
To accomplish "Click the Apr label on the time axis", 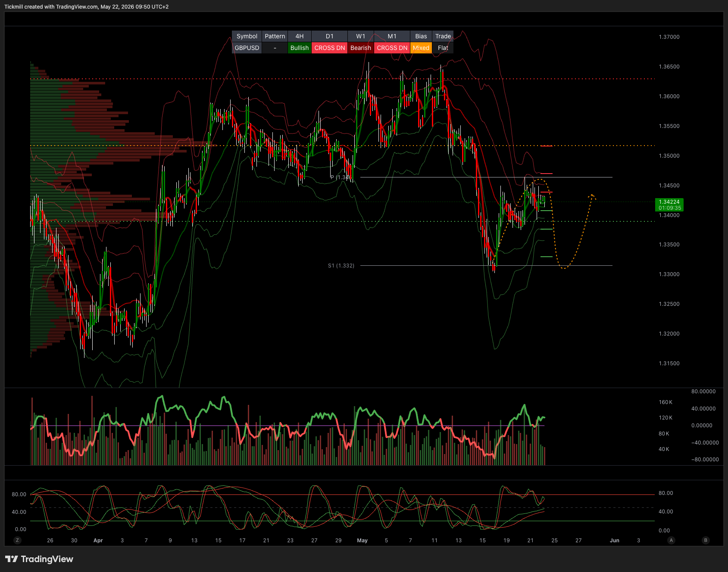I will tap(98, 541).
